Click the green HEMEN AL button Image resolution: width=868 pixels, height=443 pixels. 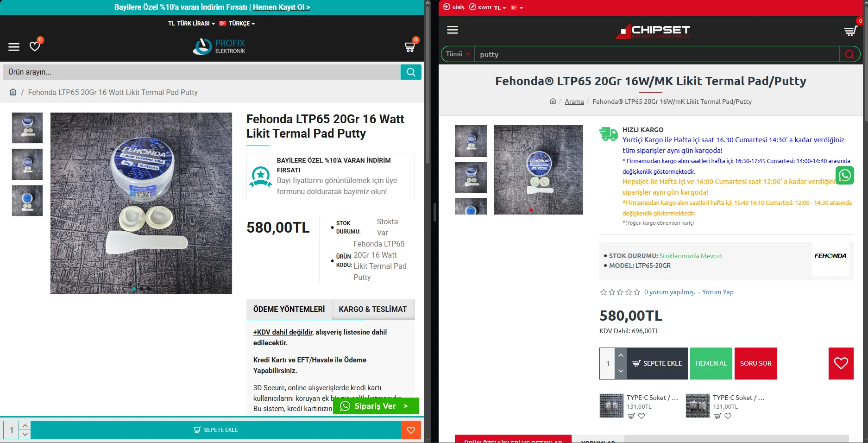(x=711, y=363)
